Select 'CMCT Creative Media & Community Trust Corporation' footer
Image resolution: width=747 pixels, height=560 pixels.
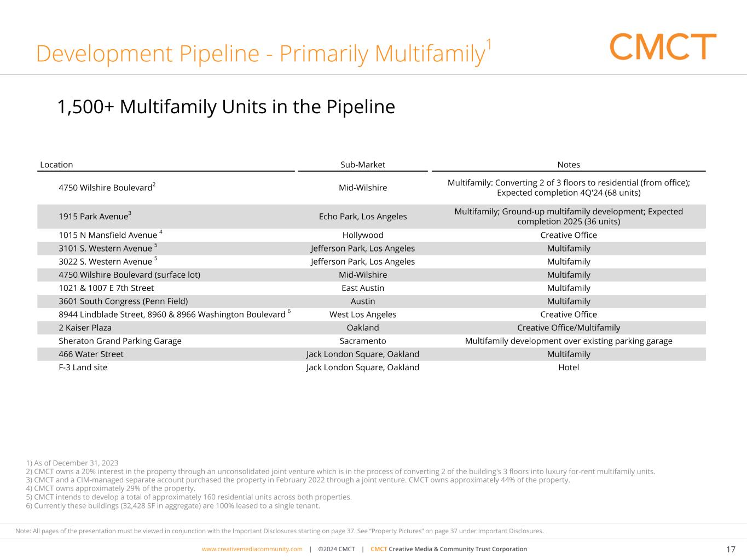(x=449, y=549)
